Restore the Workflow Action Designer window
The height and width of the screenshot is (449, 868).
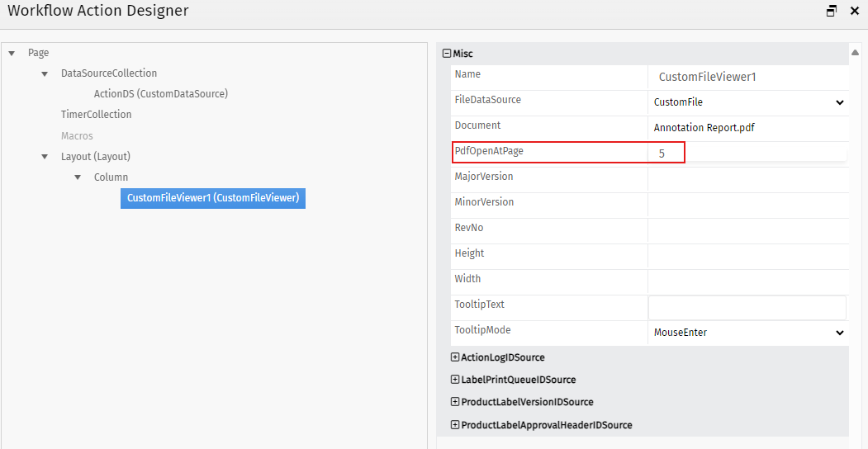click(x=832, y=11)
